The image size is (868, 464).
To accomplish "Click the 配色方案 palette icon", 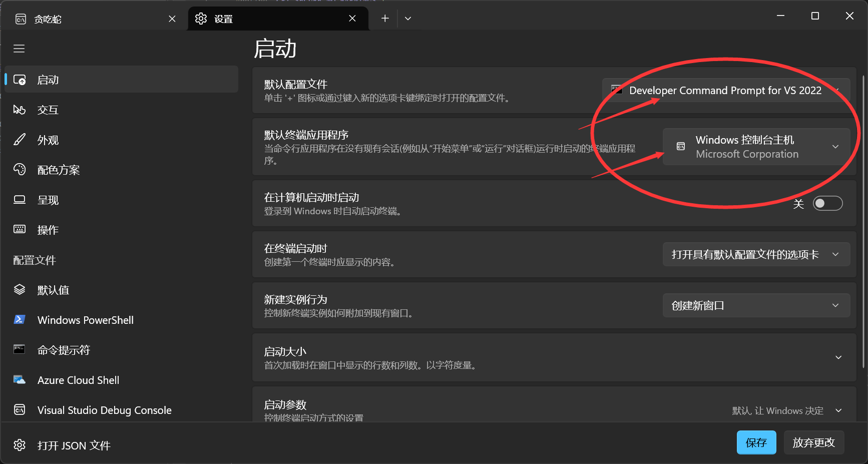I will pyautogui.click(x=20, y=170).
